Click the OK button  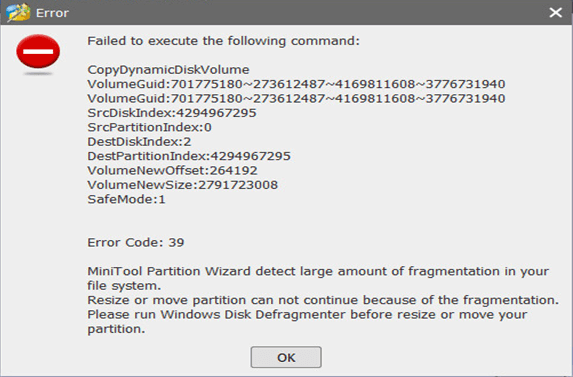click(286, 357)
